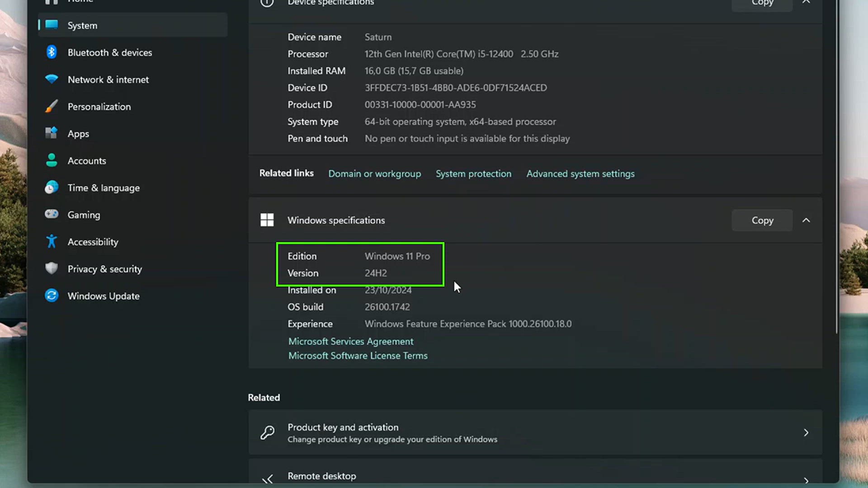Open Remote desktop settings row
This screenshot has width=868, height=488.
pyautogui.click(x=535, y=471)
